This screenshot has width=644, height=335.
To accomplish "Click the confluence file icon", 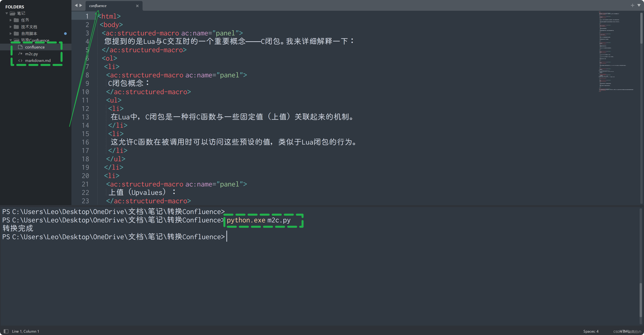I will 20,47.
